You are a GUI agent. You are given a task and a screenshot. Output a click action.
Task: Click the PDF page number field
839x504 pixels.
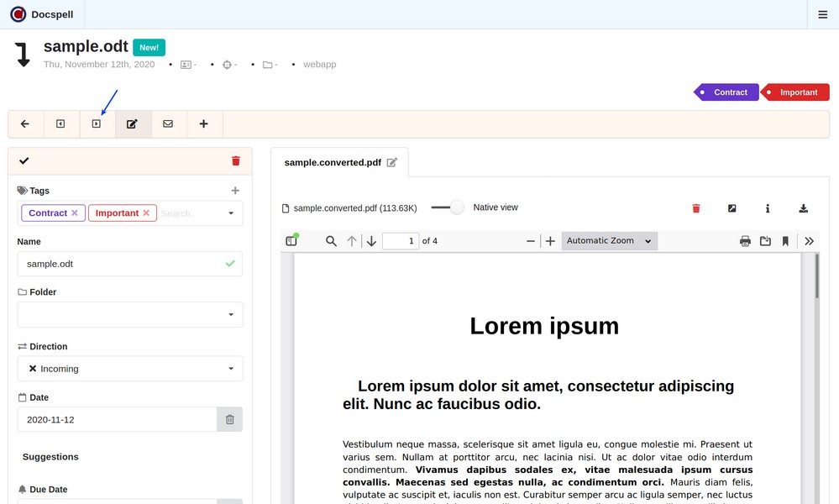[x=400, y=241]
